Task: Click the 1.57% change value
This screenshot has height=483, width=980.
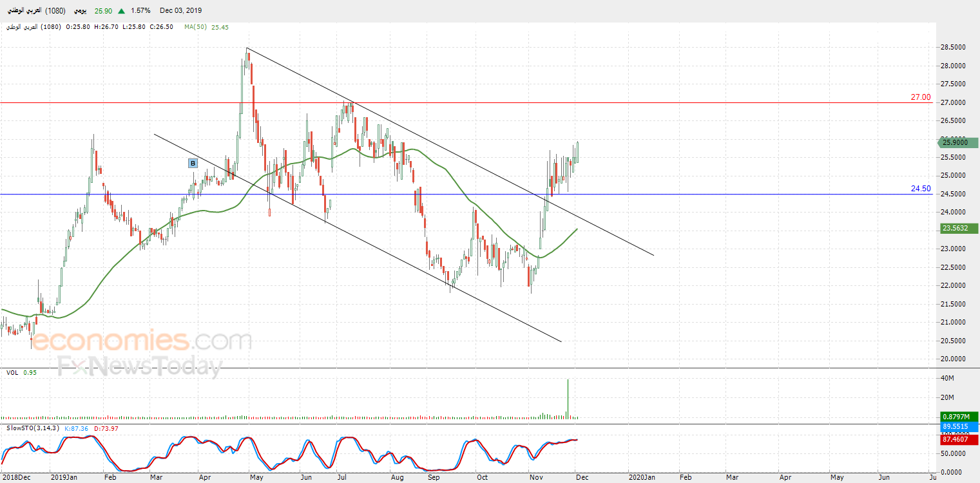Action: pyautogui.click(x=140, y=11)
